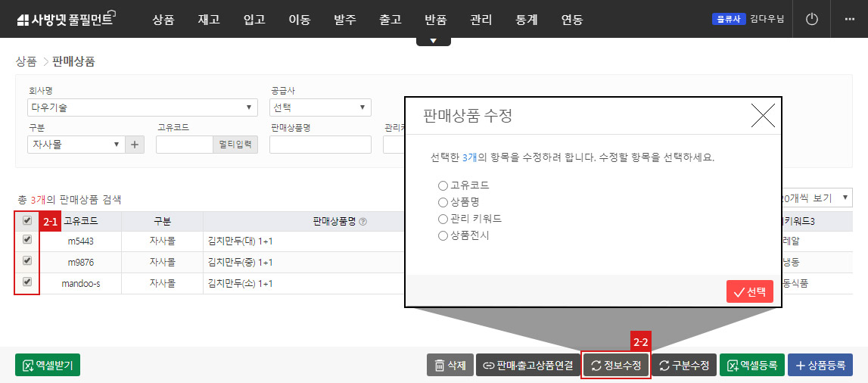Click the 김다우님 user name
The width and height of the screenshot is (868, 383).
pos(767,20)
